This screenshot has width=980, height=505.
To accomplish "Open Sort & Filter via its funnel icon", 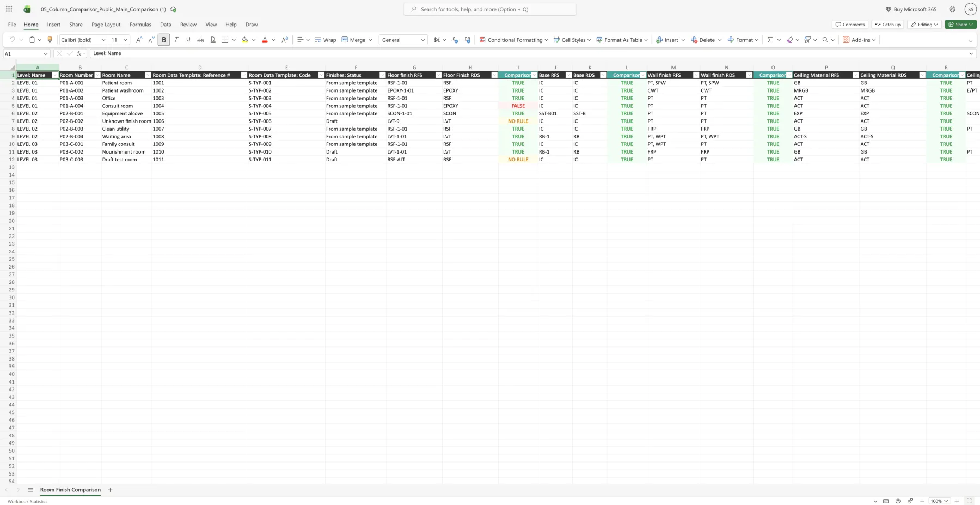I will [808, 39].
